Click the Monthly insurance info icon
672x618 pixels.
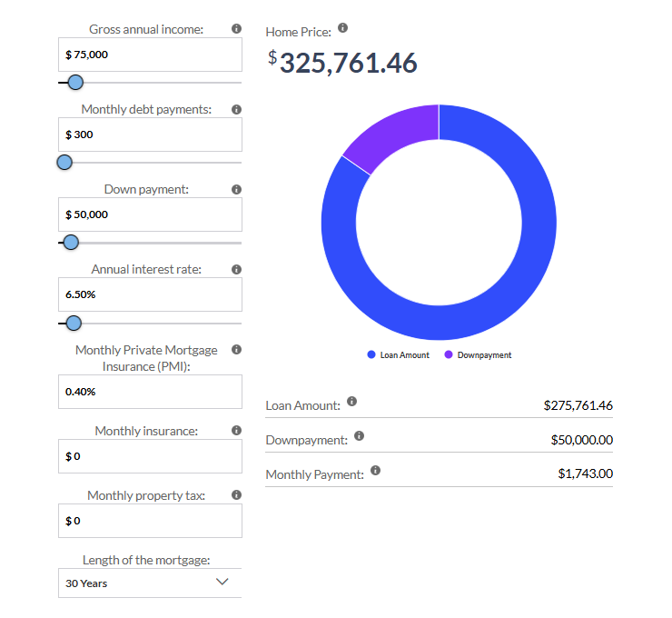pos(236,430)
